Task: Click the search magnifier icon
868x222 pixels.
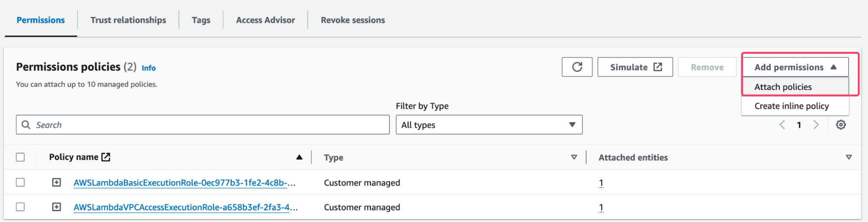Action: [x=26, y=125]
